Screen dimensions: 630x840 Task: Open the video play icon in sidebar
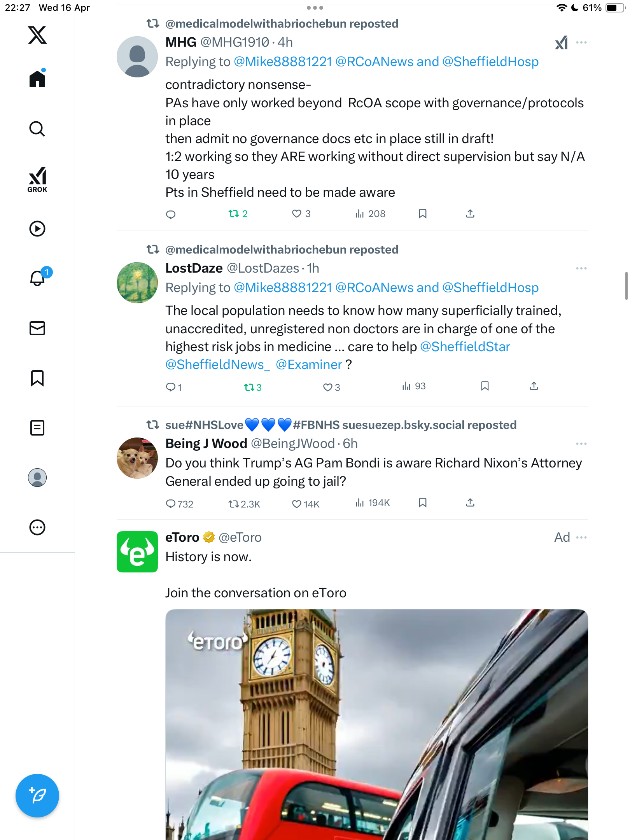37,229
